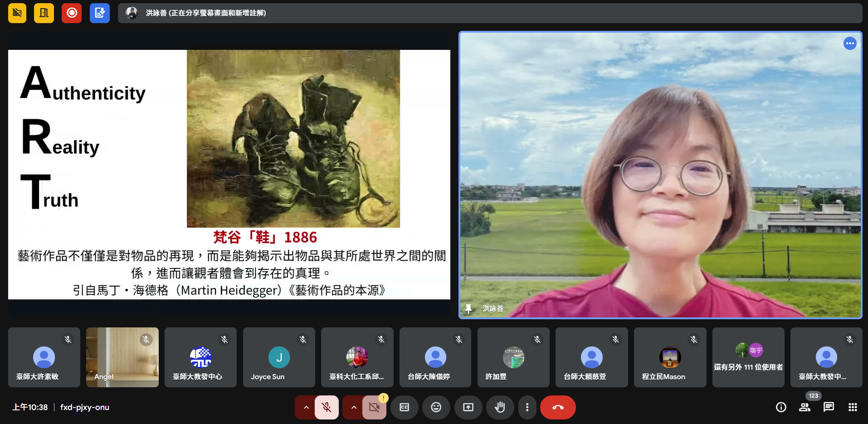Click muted mic icon on 許加豐 tile
The image size is (868, 424).
pyautogui.click(x=537, y=340)
